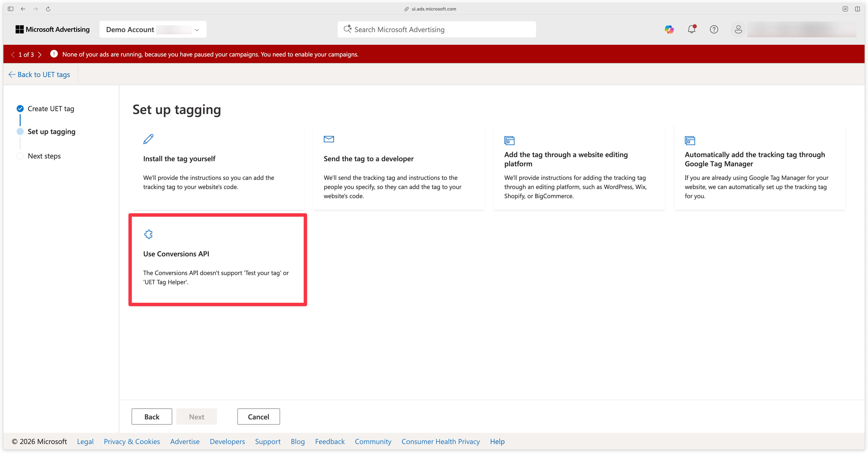
Task: View notifications via the bell icon
Action: [x=692, y=29]
